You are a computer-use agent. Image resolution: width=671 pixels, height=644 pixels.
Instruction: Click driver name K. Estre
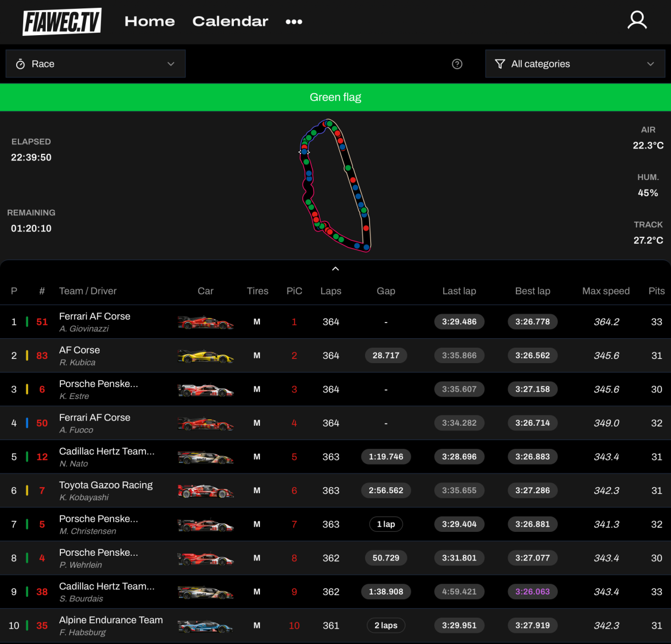point(74,397)
